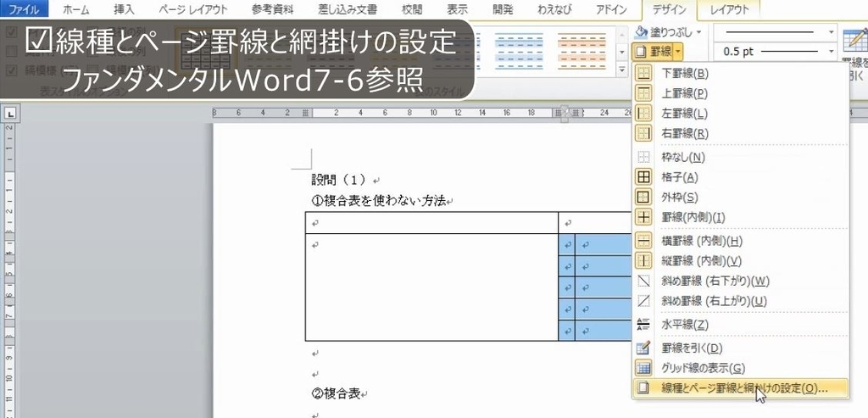Open the 罫線 button's dropdown arrow
868x418 pixels.
679,52
